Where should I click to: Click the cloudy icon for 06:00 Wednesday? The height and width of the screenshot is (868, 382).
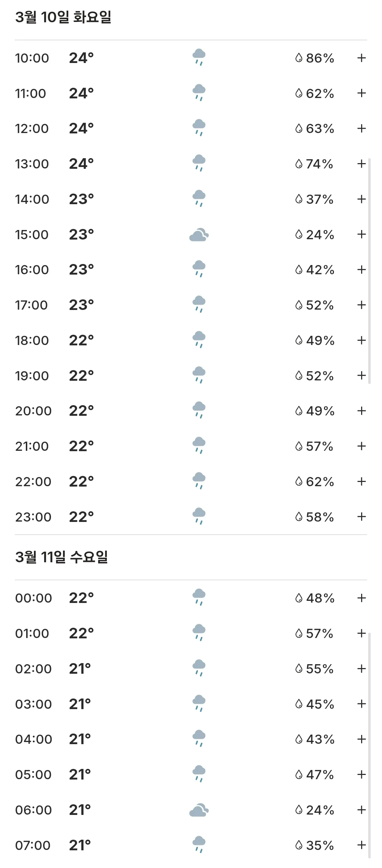[199, 810]
